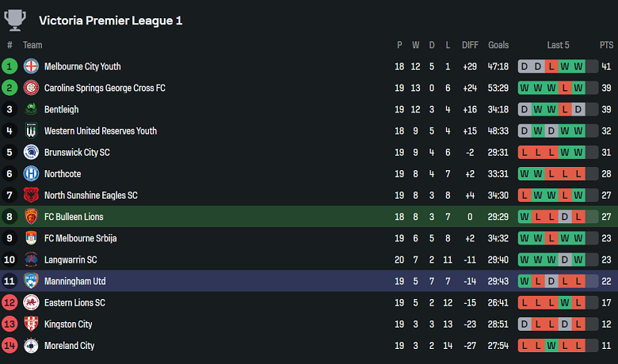Sort standings by Goals column header

[x=498, y=45]
